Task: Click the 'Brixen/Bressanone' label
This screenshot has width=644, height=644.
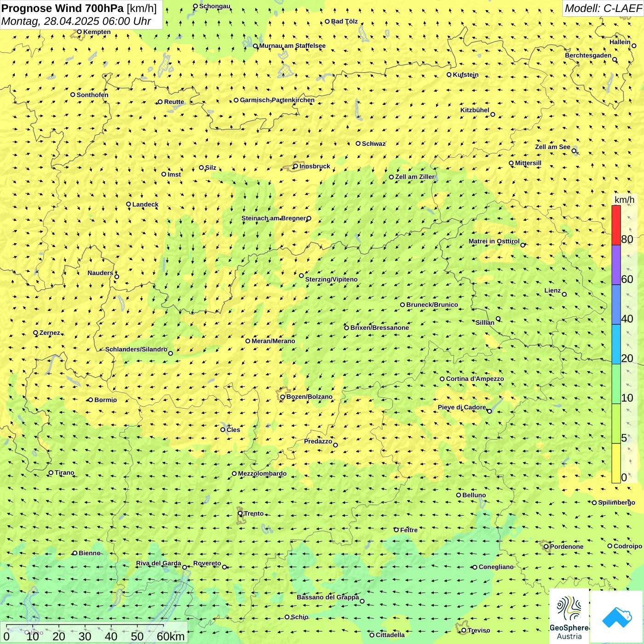Action: 379,328
